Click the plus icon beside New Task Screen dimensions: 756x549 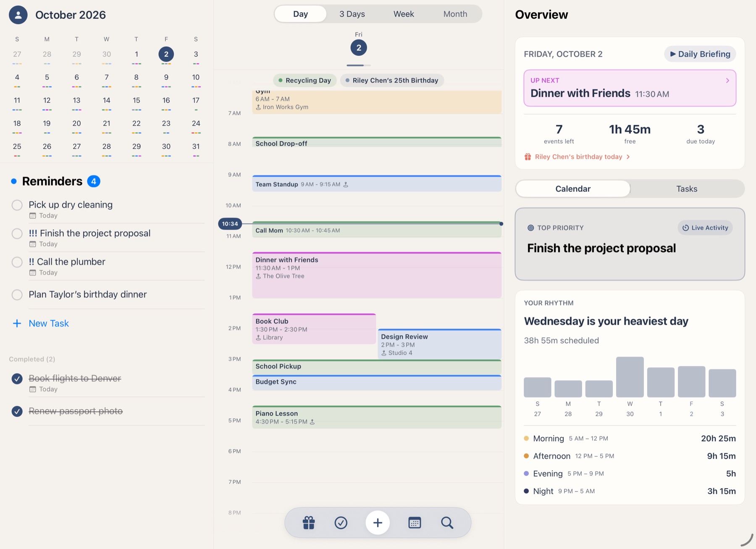click(17, 323)
